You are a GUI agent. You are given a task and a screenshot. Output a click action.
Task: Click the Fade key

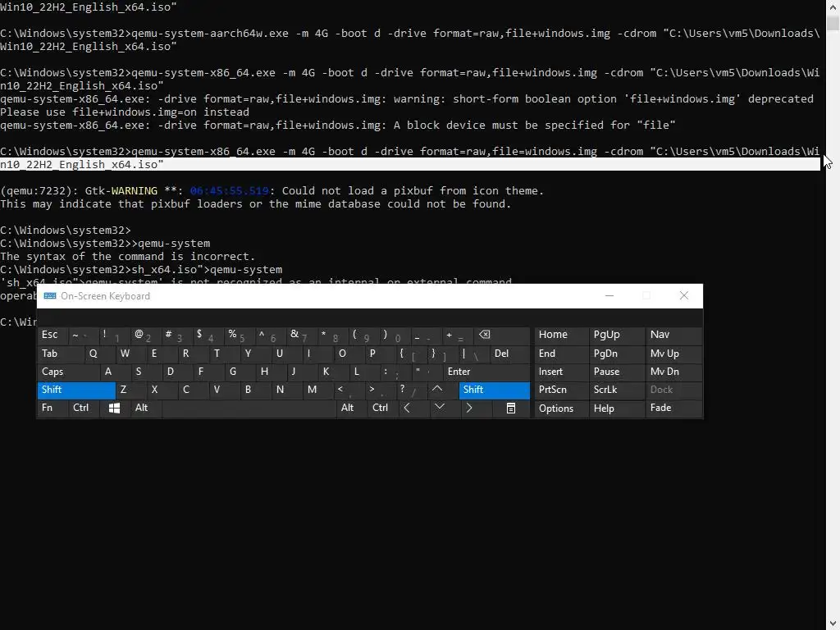coord(673,409)
